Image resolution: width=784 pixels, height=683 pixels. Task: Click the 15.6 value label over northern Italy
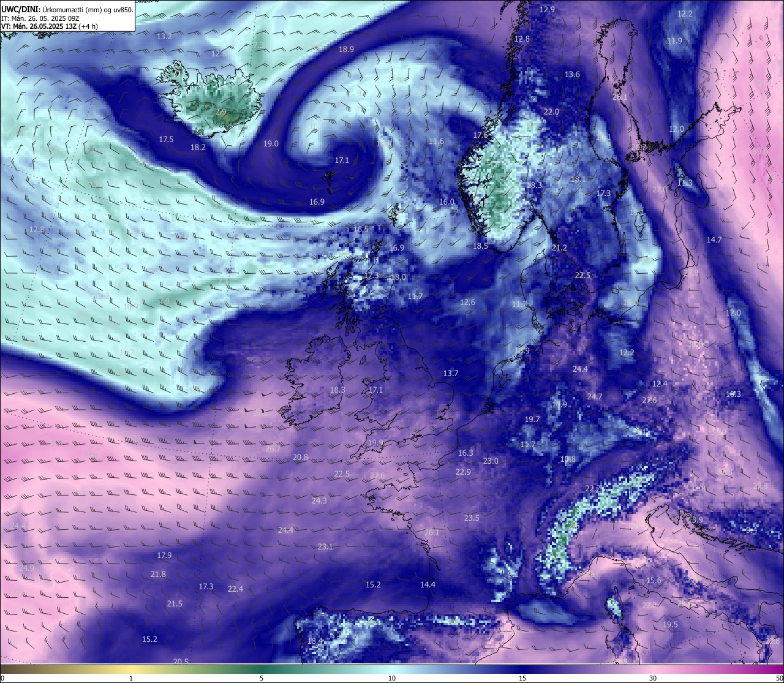(654, 581)
